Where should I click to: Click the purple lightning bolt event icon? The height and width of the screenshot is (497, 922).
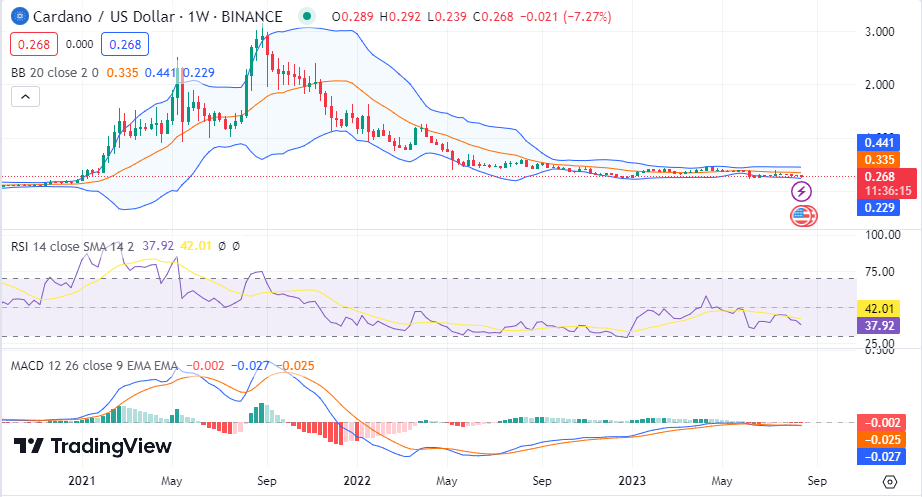click(x=801, y=191)
